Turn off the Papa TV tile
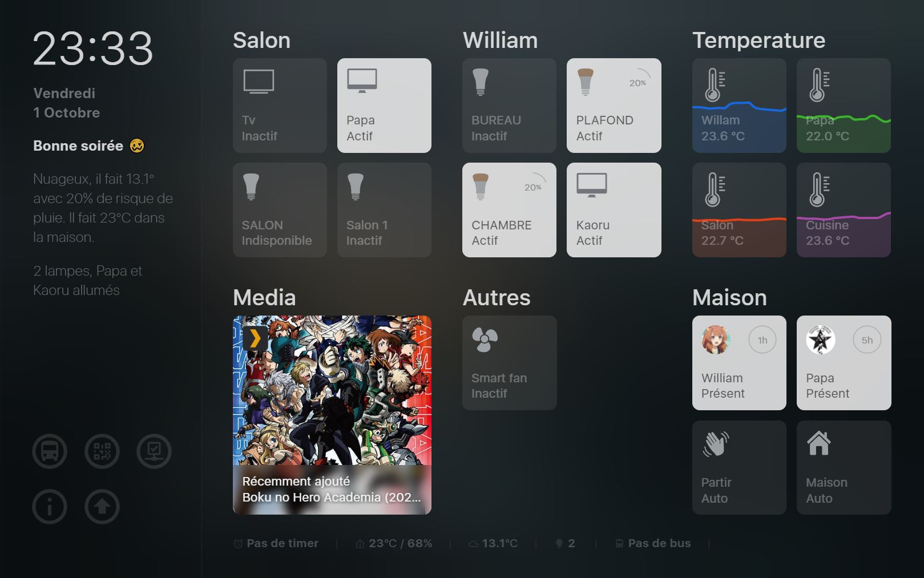The image size is (924, 578). (x=384, y=105)
